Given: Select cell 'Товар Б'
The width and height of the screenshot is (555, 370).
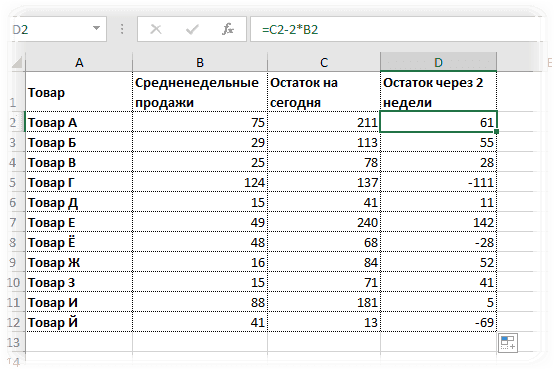Looking at the screenshot, I should click(x=79, y=142).
